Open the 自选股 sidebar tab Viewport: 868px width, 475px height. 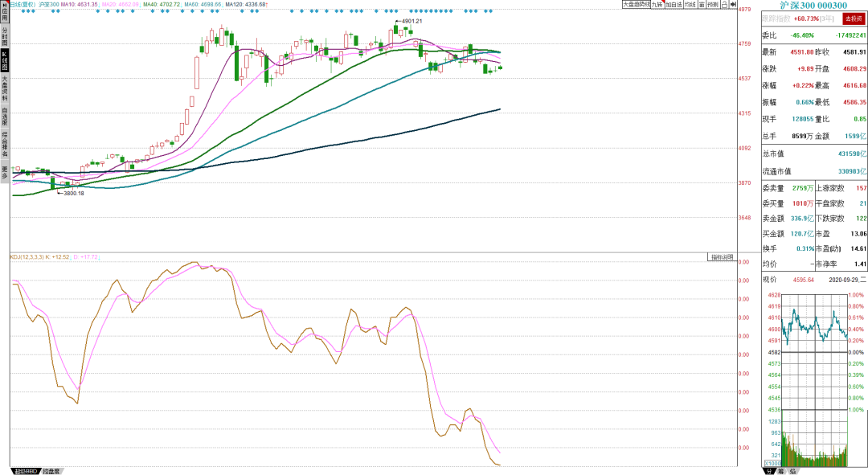pyautogui.click(x=5, y=117)
